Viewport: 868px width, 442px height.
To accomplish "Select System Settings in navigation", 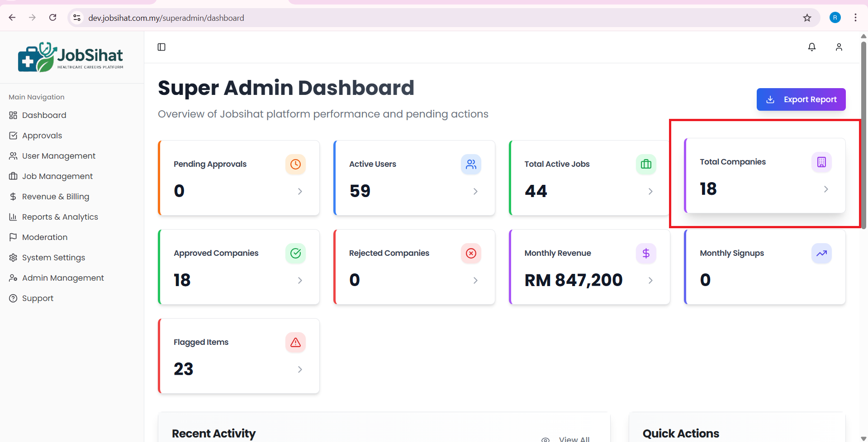I will pyautogui.click(x=53, y=258).
